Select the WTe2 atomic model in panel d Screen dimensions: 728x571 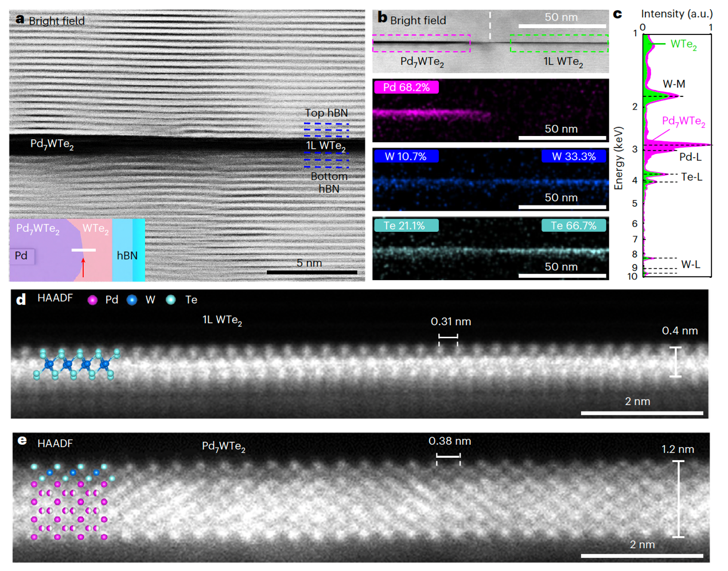click(76, 364)
